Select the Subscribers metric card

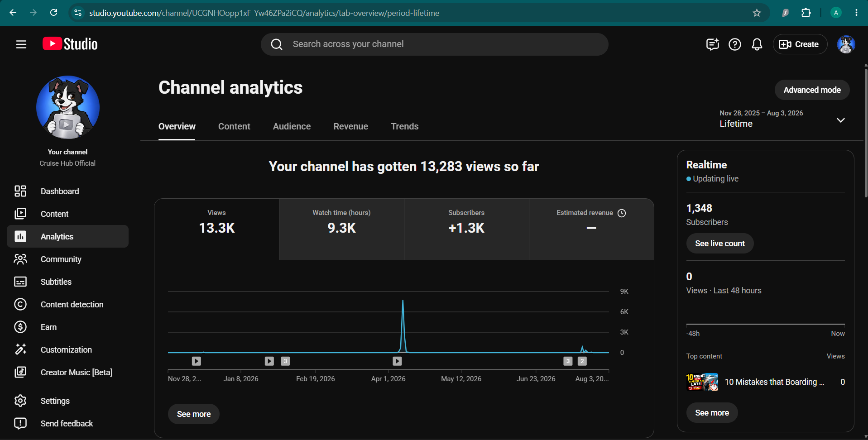tap(466, 229)
